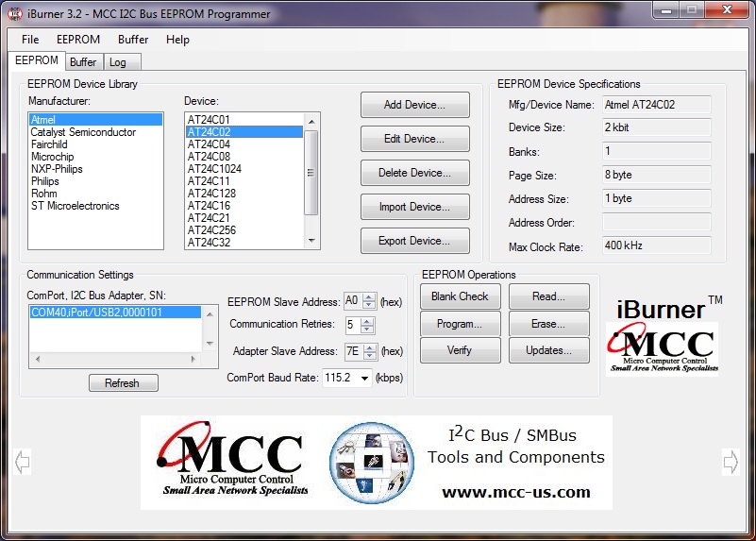
Task: Click the ComPort list scroll-right arrow
Action: [x=193, y=359]
